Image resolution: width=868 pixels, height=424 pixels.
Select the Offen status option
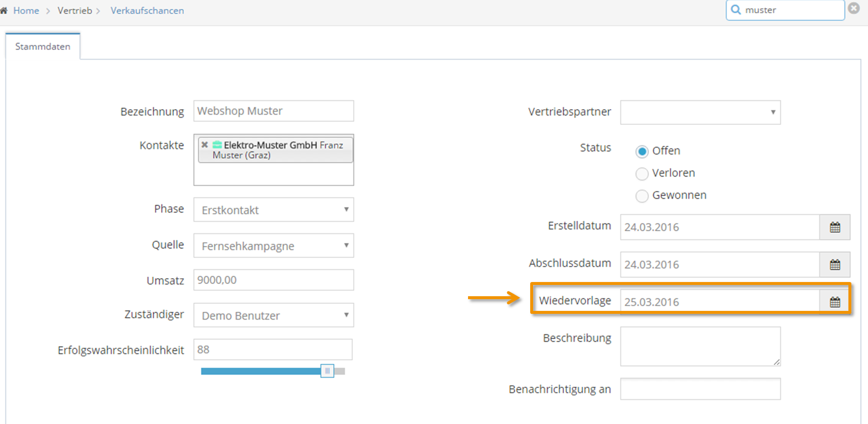[x=642, y=151]
